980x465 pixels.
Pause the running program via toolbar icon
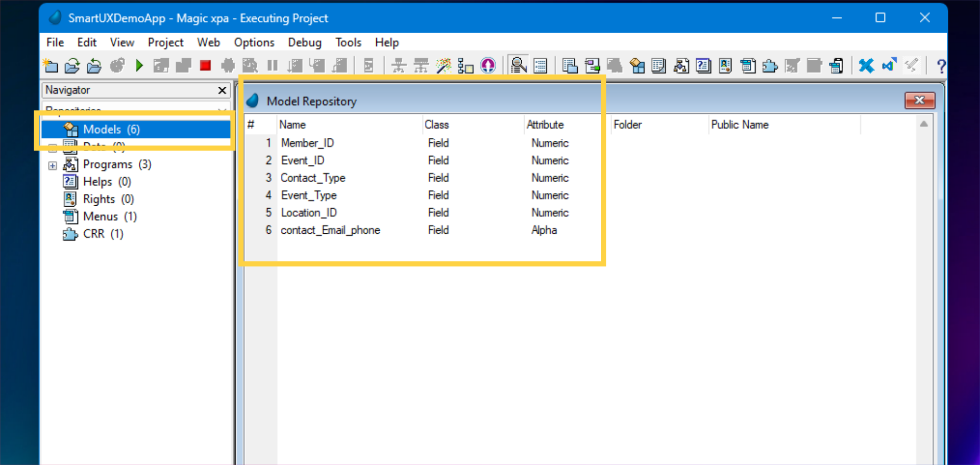click(x=272, y=65)
